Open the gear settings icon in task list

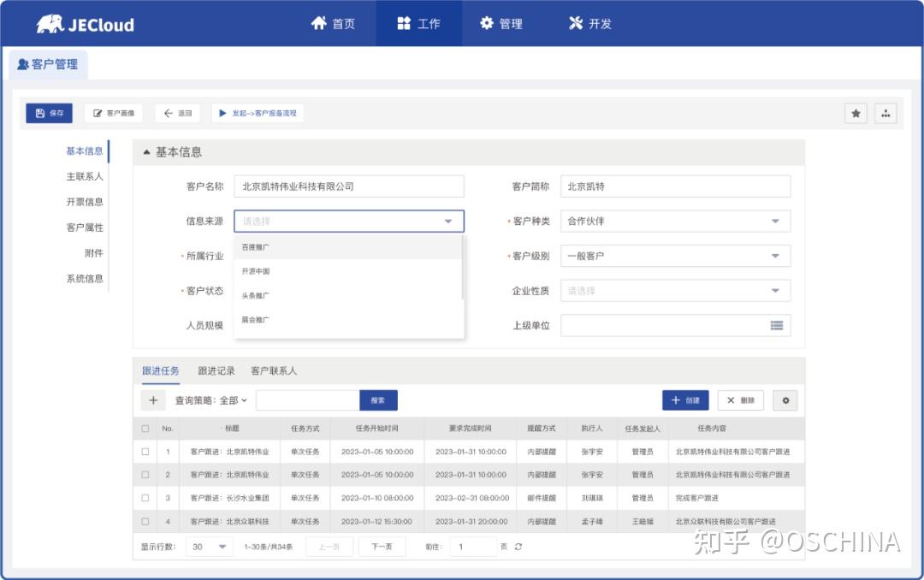(x=785, y=400)
